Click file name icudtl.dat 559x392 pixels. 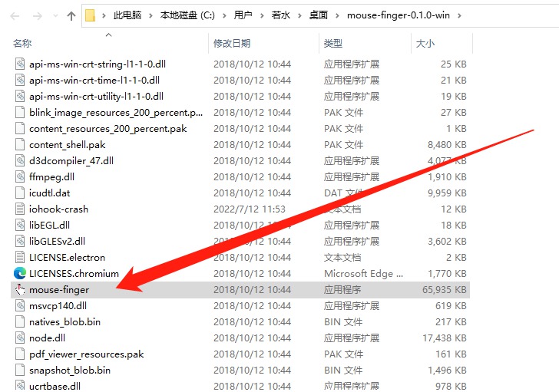coord(50,193)
